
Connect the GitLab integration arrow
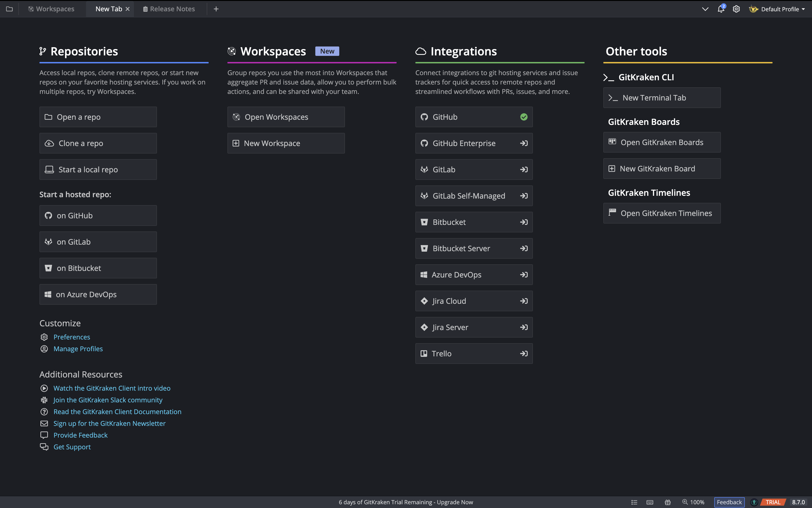click(523, 170)
